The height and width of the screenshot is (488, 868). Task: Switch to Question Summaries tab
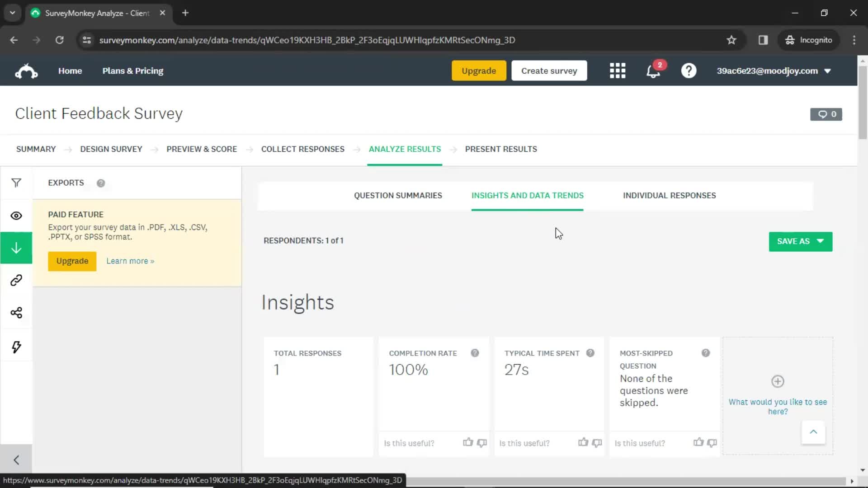398,196
